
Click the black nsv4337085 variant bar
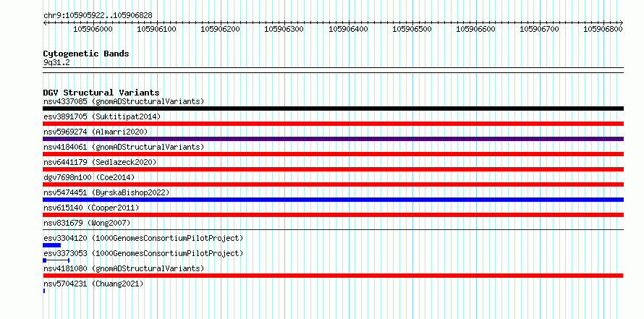coord(333,109)
